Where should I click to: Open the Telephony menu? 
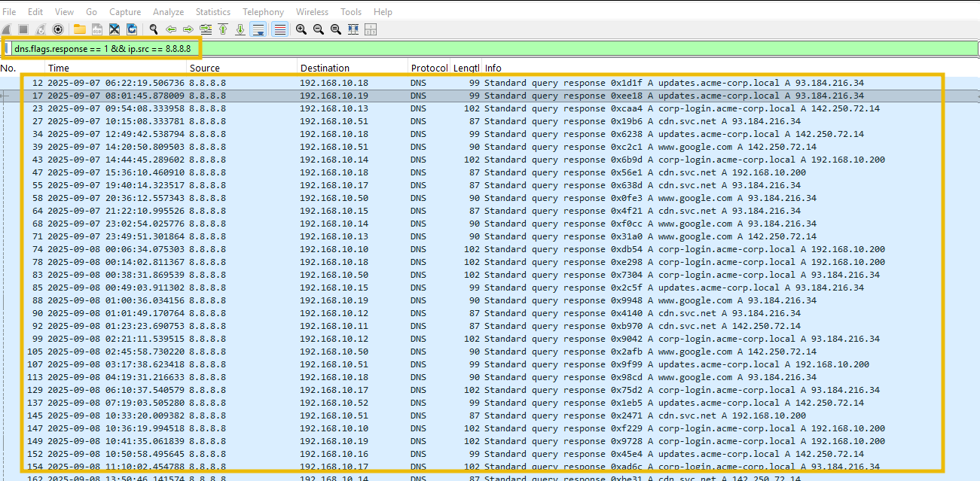[263, 11]
